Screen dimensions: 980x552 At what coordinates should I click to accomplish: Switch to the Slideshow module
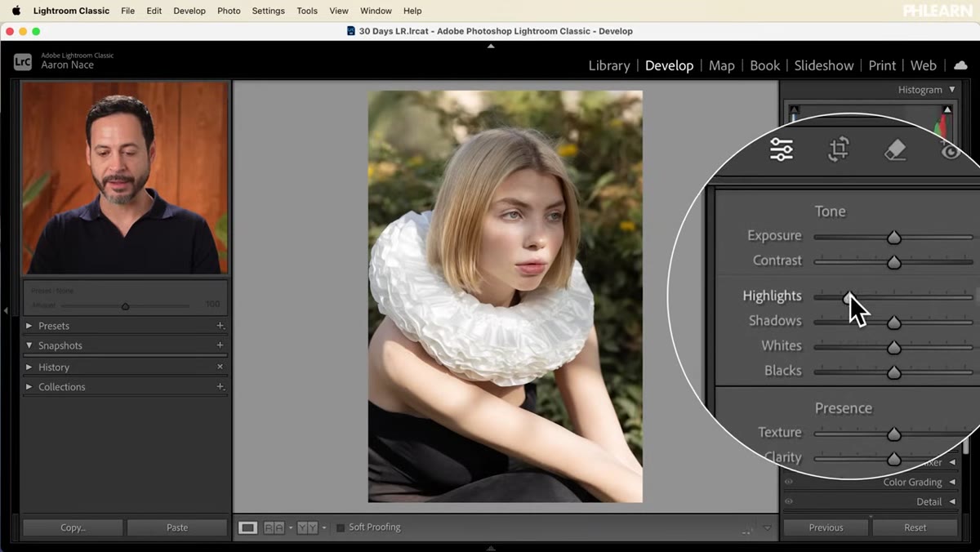tap(824, 65)
